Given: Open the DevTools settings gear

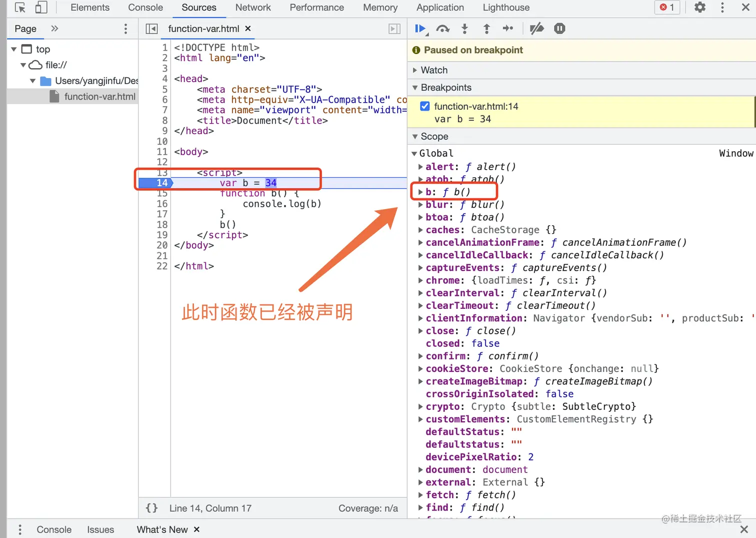Looking at the screenshot, I should (700, 8).
